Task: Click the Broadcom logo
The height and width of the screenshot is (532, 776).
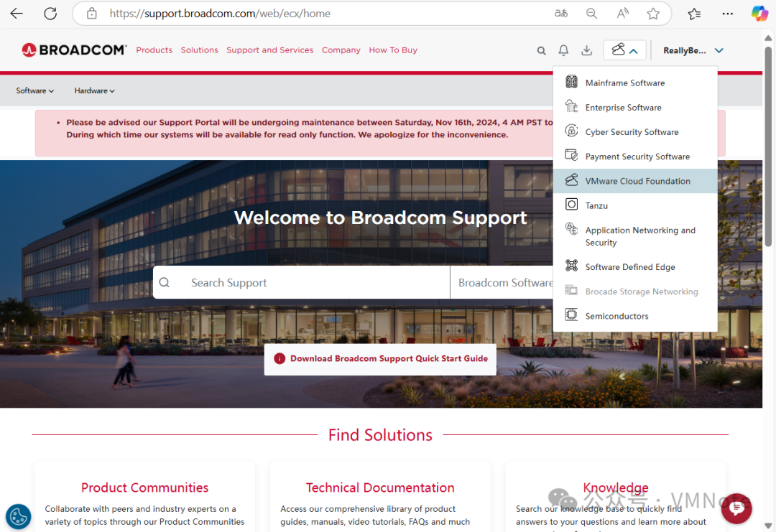Action: pos(74,50)
